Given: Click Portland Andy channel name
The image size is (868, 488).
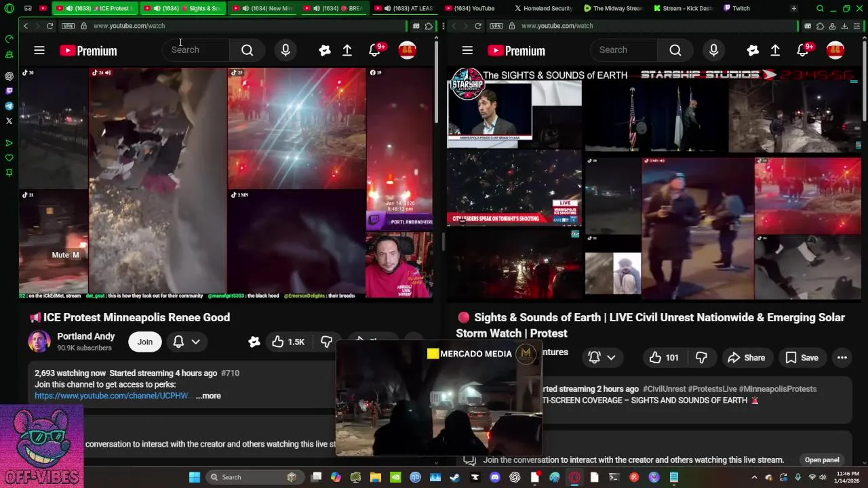Looking at the screenshot, I should [x=86, y=336].
